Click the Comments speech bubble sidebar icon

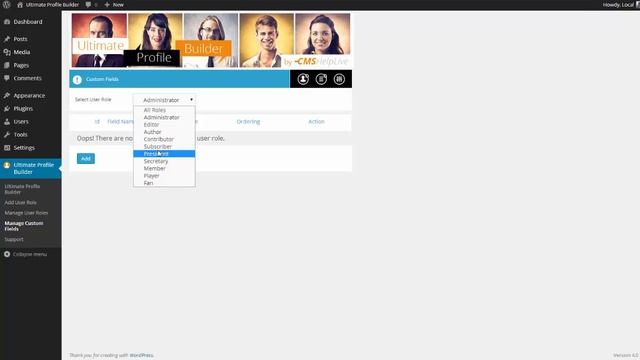pos(7,78)
